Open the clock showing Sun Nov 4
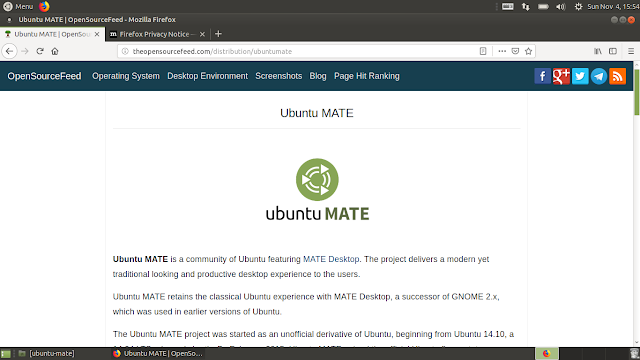Screen dimensions: 640x360 613,7
